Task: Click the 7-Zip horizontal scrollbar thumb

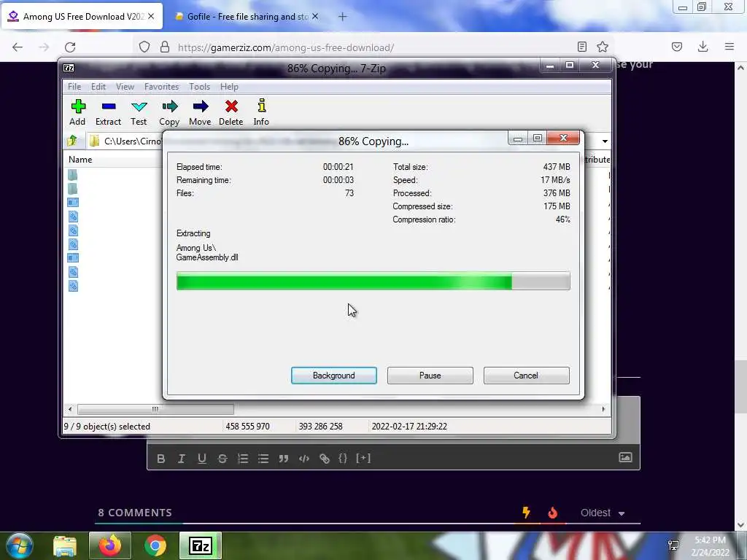Action: coord(155,409)
